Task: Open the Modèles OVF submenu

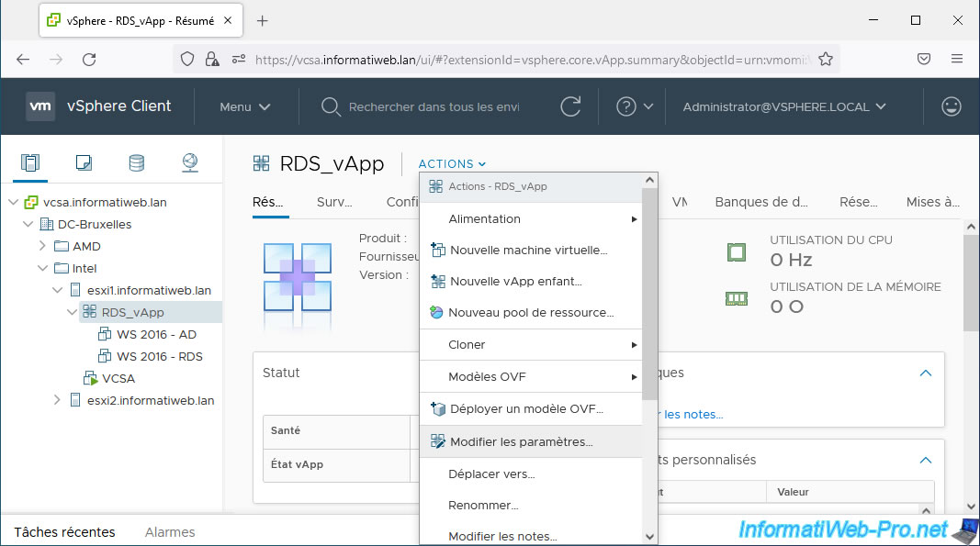Action: click(531, 377)
